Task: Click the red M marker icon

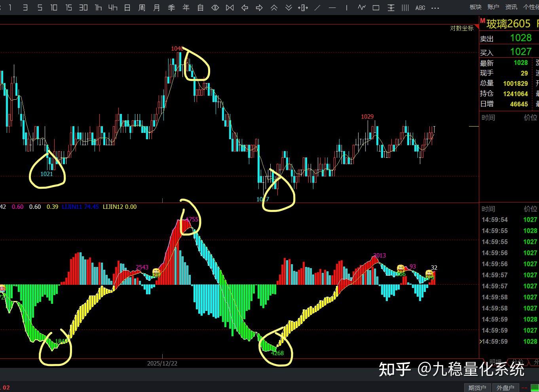Action: (482, 21)
